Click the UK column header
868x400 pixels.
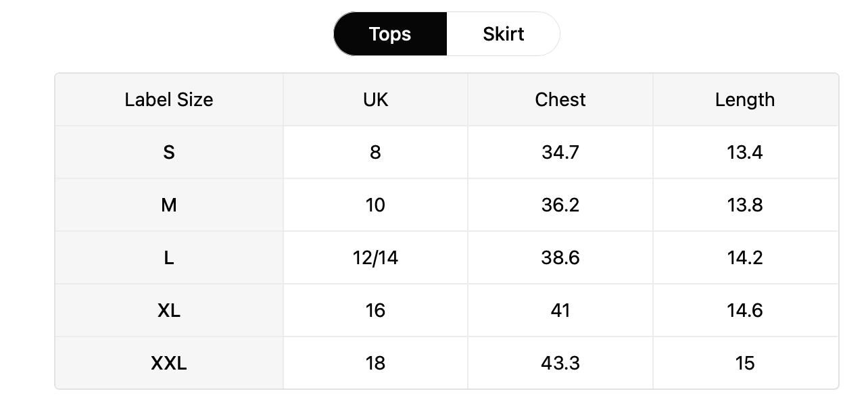click(375, 99)
